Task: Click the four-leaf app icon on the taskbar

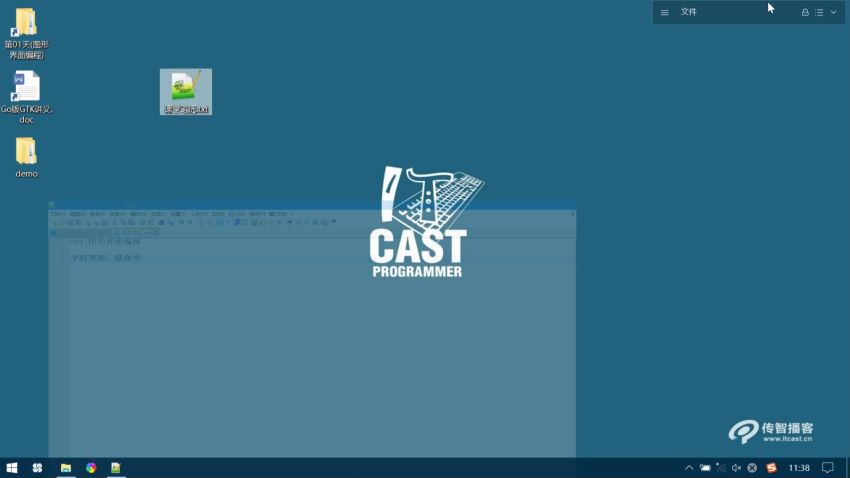Action: click(37, 468)
